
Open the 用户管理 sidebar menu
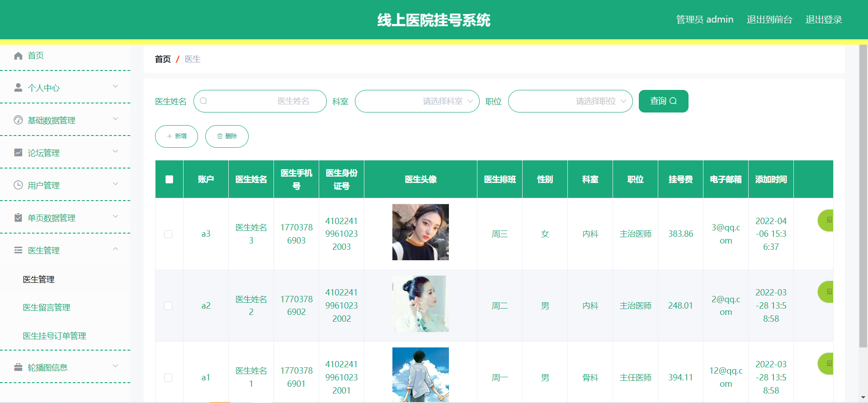point(65,185)
